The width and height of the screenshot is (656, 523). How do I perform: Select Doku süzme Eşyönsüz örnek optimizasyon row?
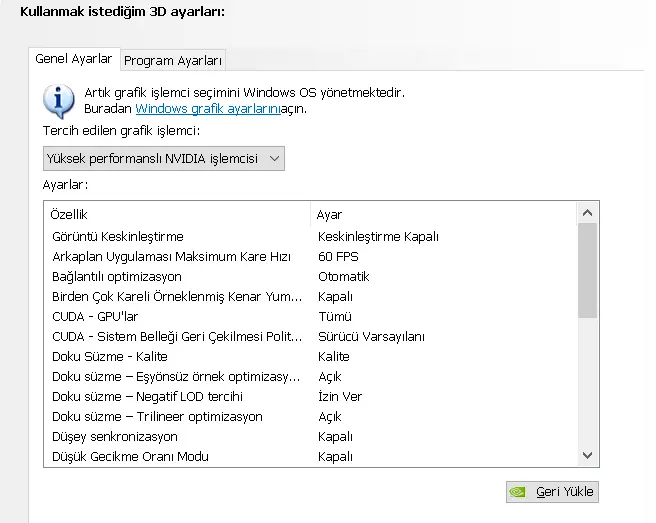[x=310, y=377]
